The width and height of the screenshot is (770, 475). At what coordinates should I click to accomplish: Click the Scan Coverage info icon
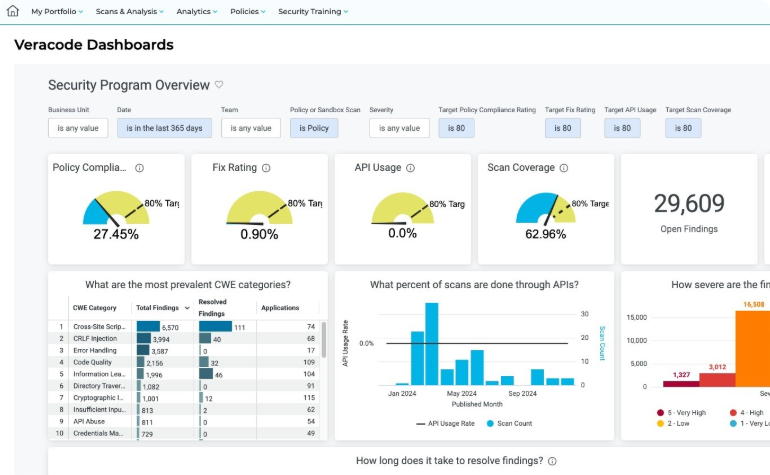(x=564, y=168)
